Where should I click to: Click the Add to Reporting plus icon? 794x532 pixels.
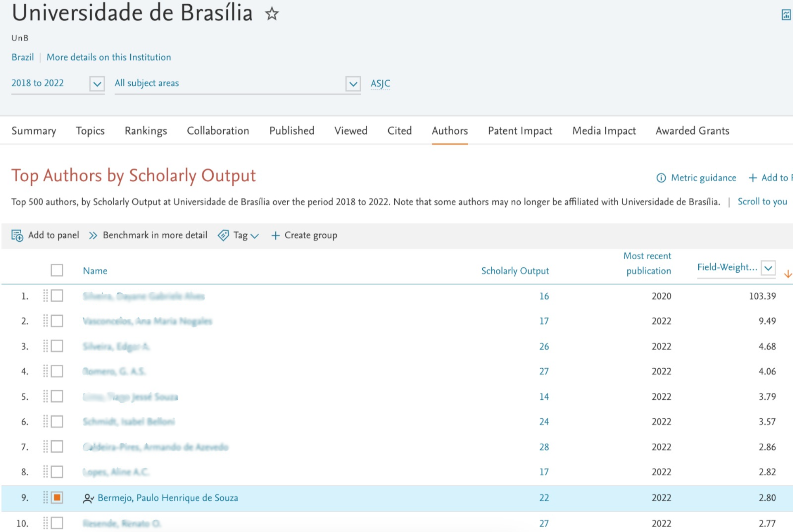[x=753, y=178]
